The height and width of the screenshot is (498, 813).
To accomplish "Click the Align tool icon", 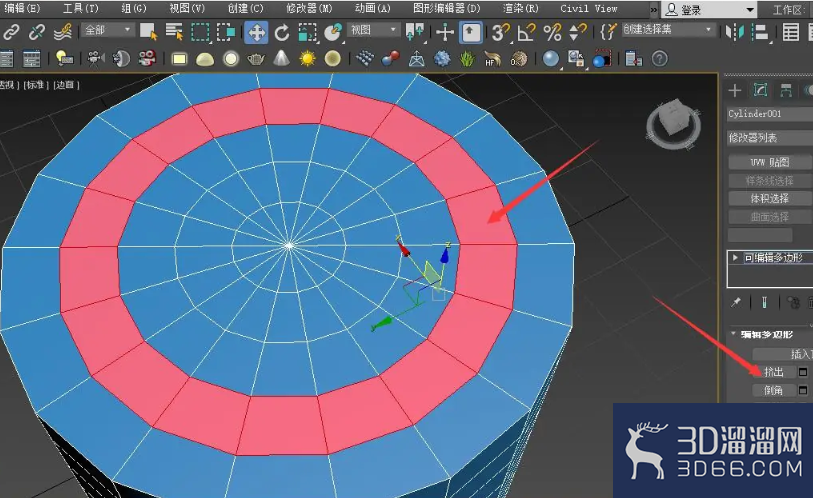I will point(760,32).
